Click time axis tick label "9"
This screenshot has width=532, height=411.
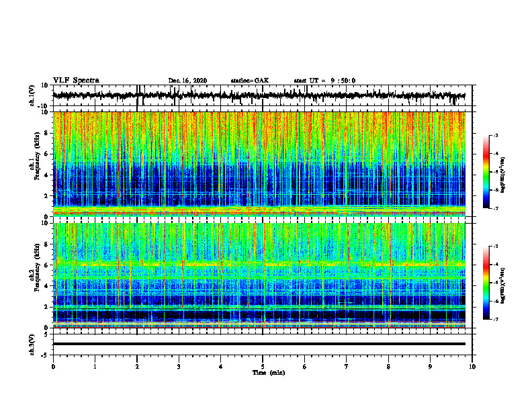pos(430,367)
